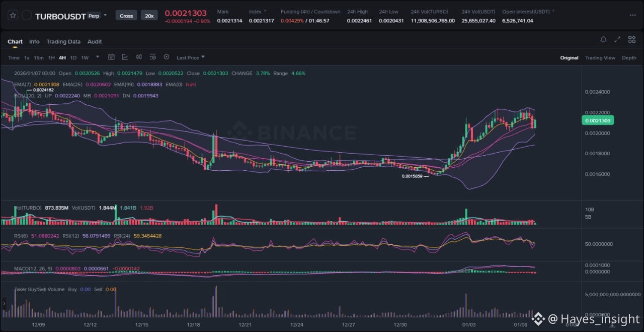The image size is (644, 332).
Task: Switch to the Info tab
Action: click(34, 42)
